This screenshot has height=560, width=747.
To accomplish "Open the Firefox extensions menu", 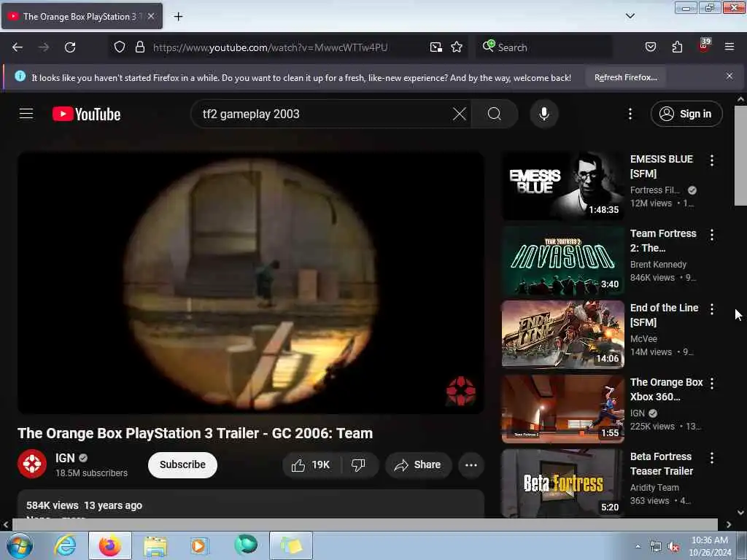I will (677, 47).
